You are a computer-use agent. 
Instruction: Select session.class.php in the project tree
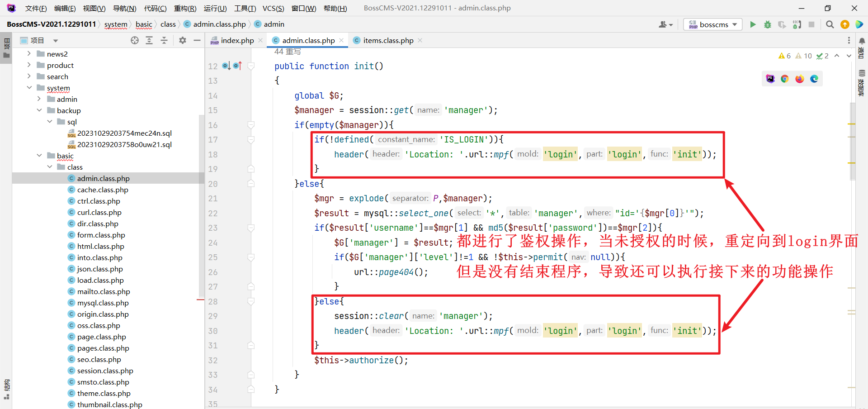(105, 371)
